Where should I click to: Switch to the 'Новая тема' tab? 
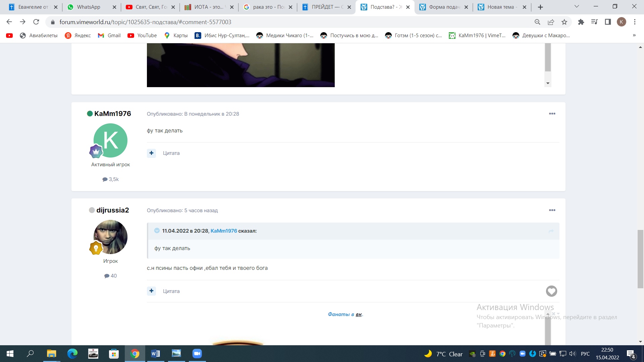(501, 7)
